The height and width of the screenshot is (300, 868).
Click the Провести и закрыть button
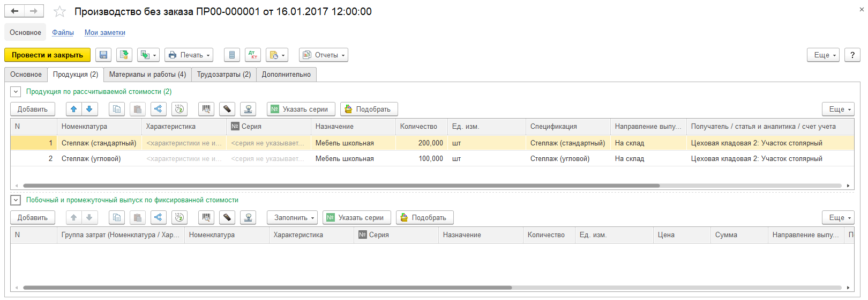pos(47,55)
